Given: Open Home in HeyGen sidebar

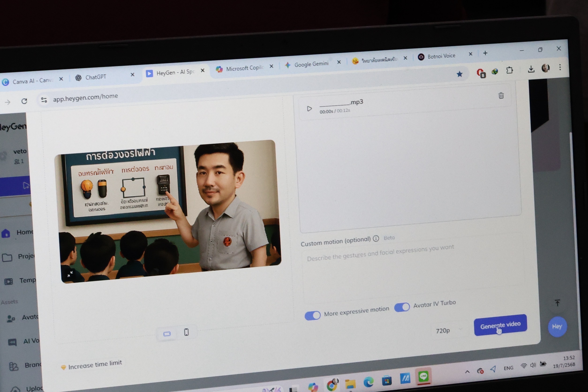Looking at the screenshot, I should 18,233.
